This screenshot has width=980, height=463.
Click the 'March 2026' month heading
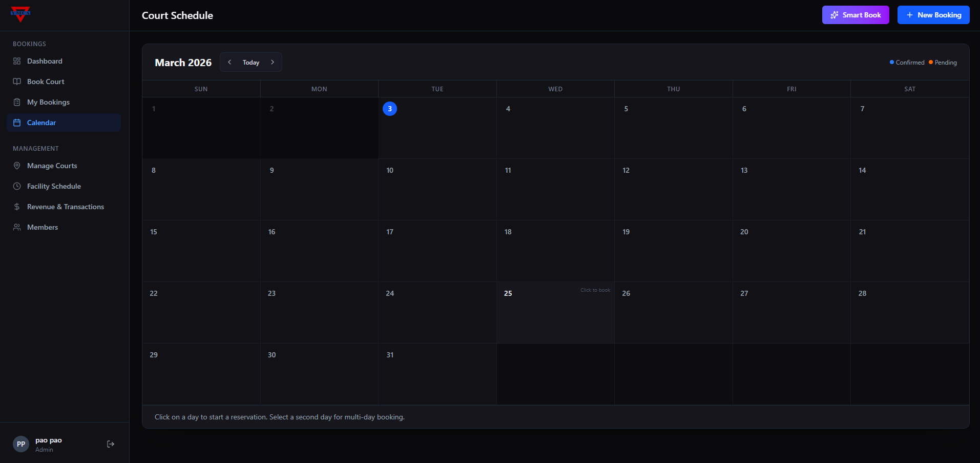tap(183, 63)
